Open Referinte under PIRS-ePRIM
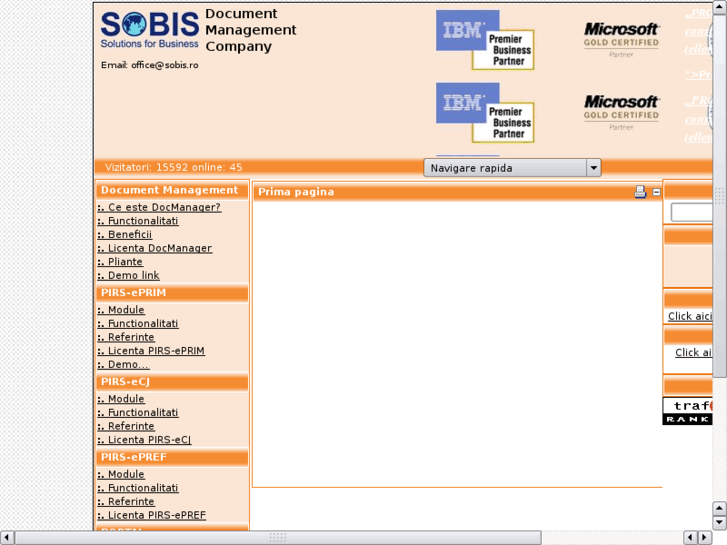Image resolution: width=727 pixels, height=545 pixels. coord(126,337)
